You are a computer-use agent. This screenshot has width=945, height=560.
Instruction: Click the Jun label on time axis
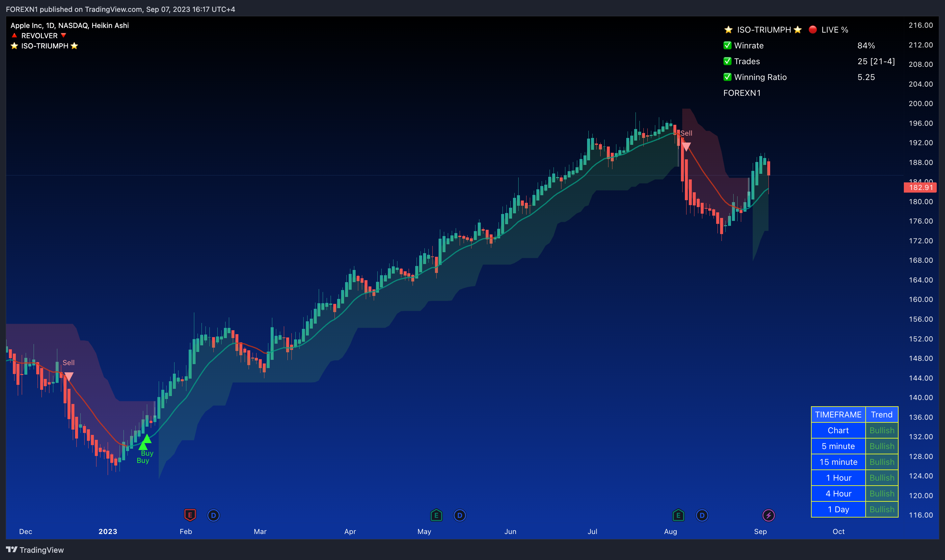coord(510,531)
